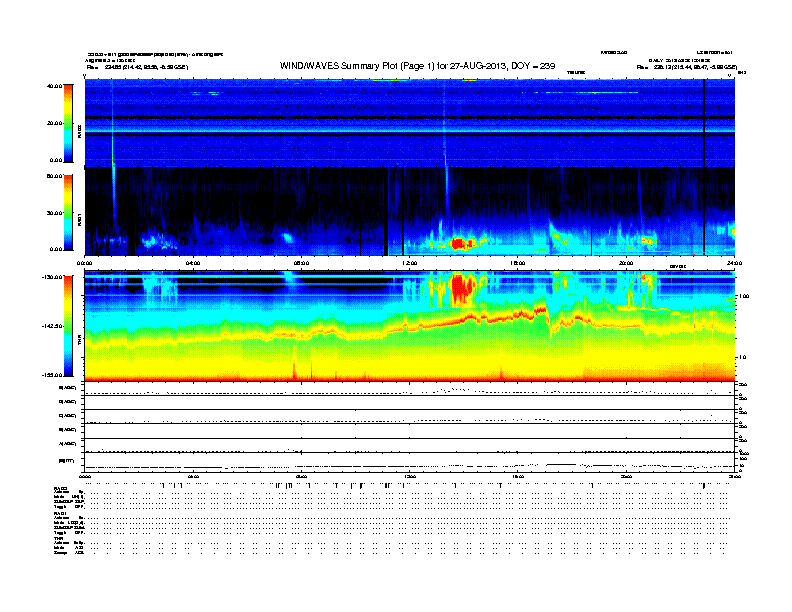Click the -155.00 label on TNR scale
The width and height of the screenshot is (792, 612).
(x=52, y=375)
